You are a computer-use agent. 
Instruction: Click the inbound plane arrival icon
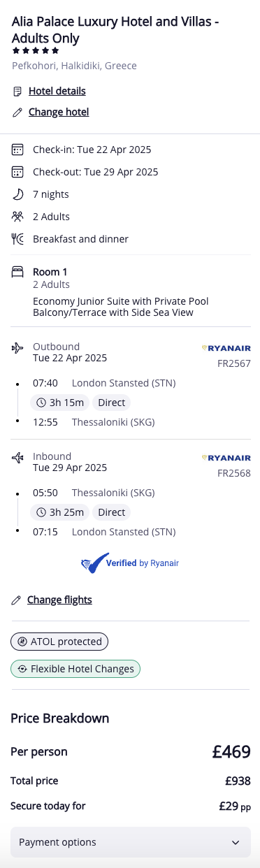(x=17, y=458)
